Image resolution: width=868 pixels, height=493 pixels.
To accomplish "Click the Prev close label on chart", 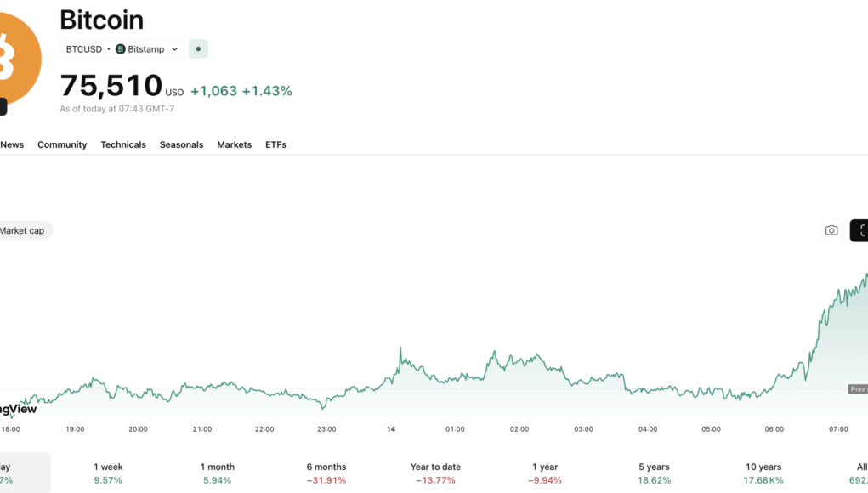I will point(857,389).
